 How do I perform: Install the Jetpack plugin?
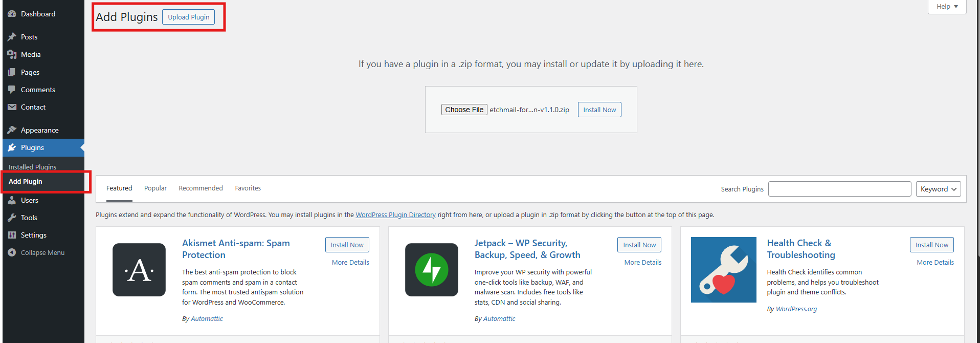click(x=639, y=245)
